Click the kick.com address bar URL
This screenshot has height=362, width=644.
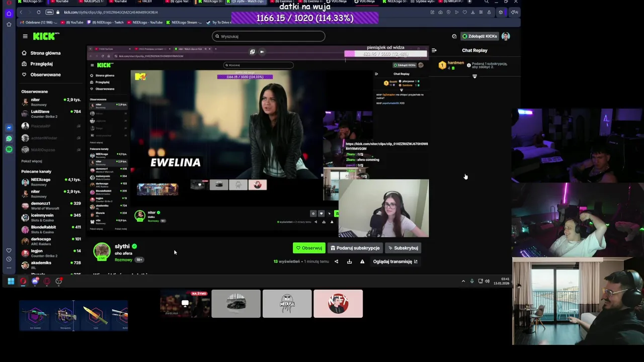[111, 12]
